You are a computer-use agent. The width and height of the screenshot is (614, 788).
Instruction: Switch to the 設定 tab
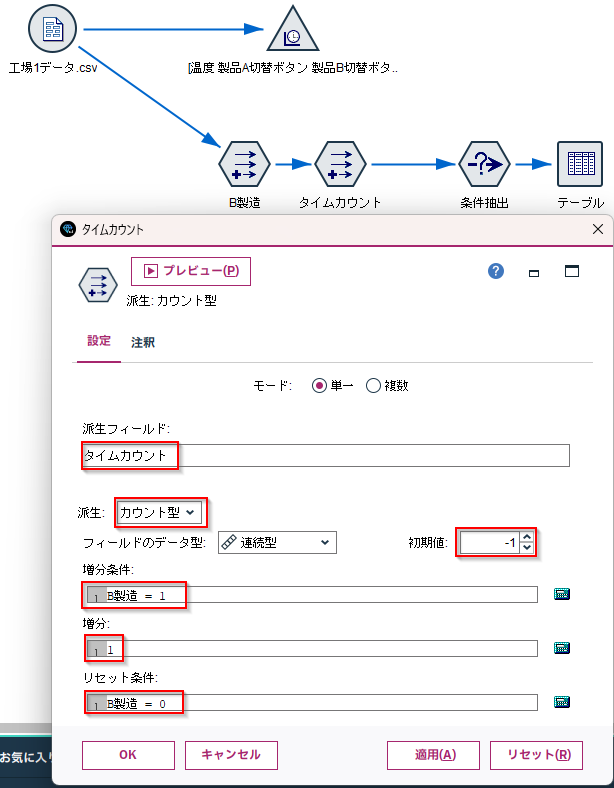point(99,341)
